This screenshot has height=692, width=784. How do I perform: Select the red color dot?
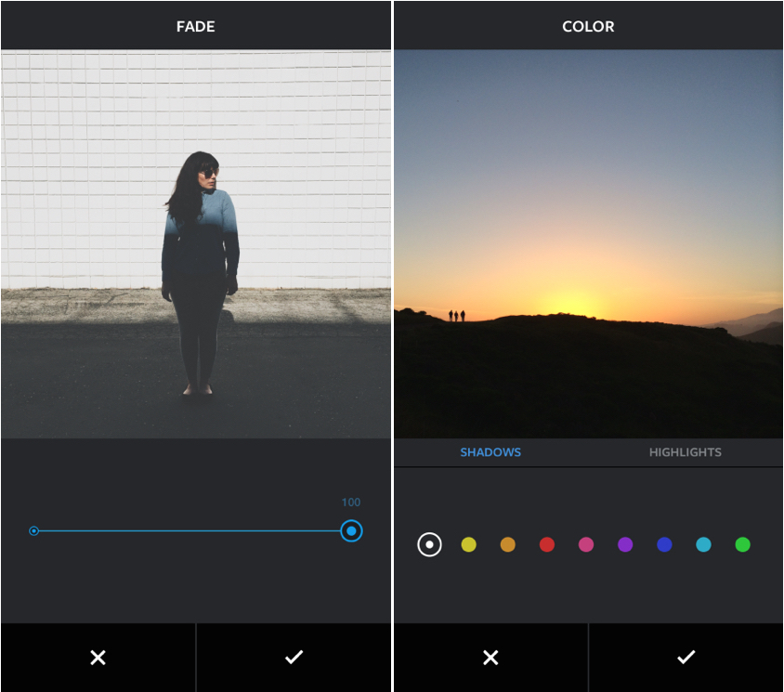tap(547, 544)
